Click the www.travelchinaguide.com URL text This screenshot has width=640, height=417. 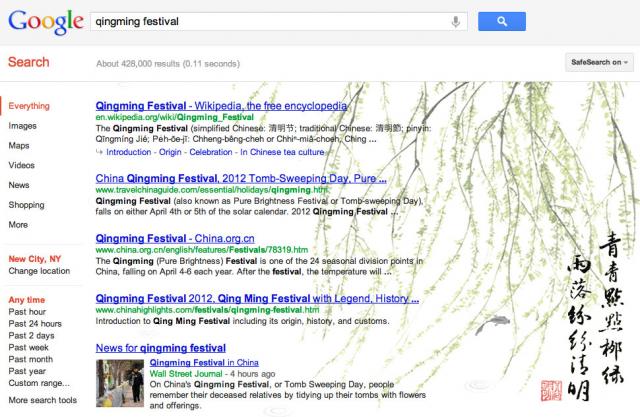point(212,190)
